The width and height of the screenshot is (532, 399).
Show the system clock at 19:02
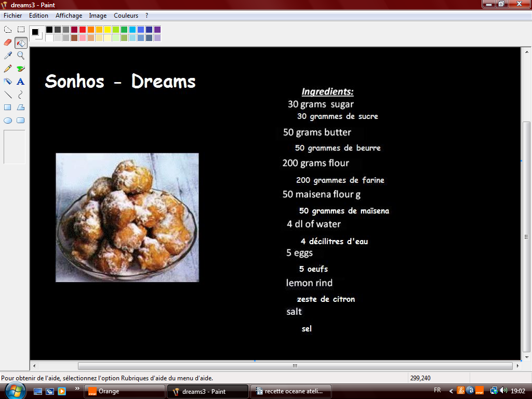(518, 391)
